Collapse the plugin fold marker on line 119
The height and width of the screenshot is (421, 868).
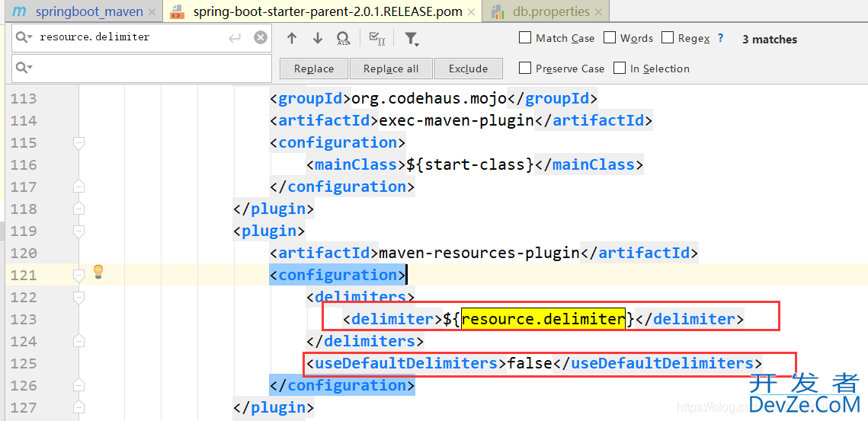click(78, 231)
